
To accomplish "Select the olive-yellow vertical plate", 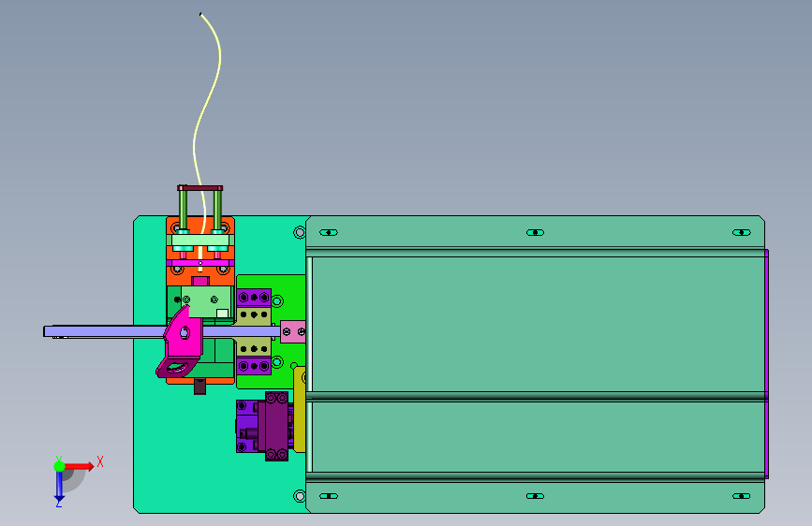I will [300, 409].
